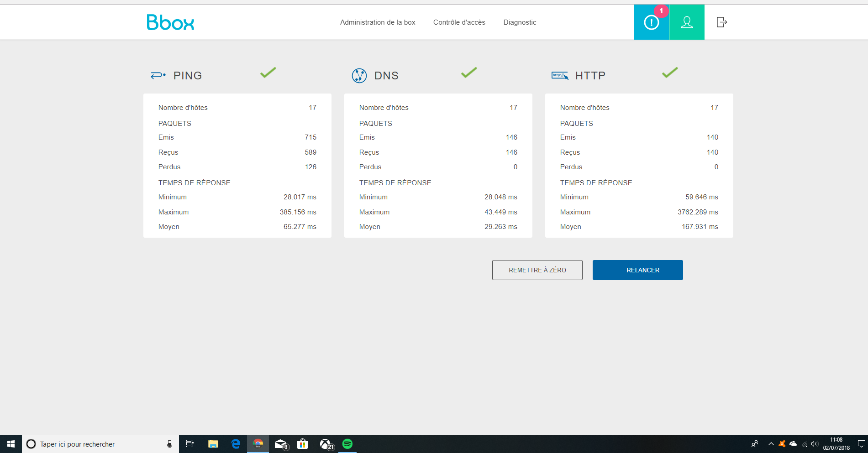The width and height of the screenshot is (868, 453).
Task: Click PING Emis value 715
Action: tap(310, 137)
